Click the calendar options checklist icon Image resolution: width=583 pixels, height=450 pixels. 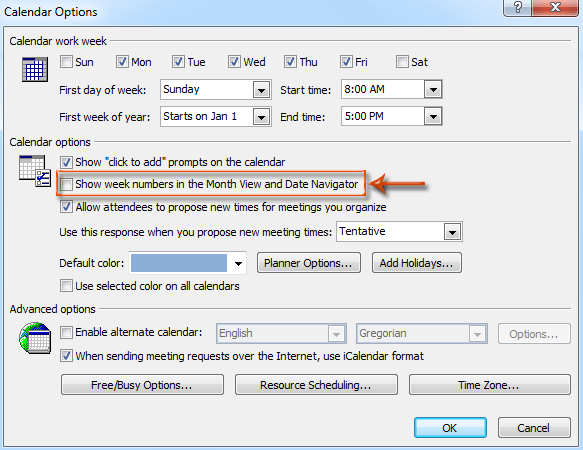pos(35,171)
